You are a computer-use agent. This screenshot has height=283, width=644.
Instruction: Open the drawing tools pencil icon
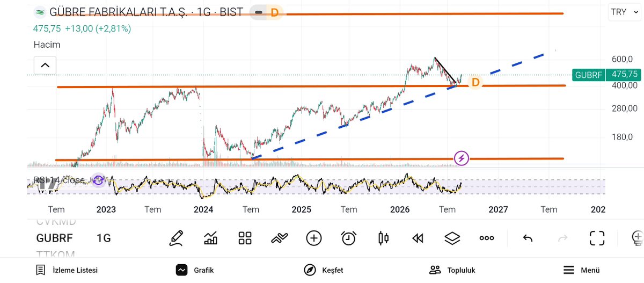tap(177, 238)
